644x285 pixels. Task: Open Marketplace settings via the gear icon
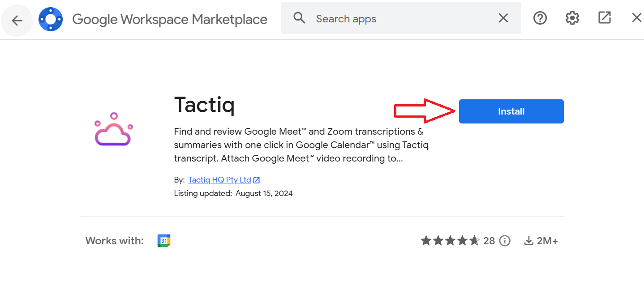tap(571, 18)
